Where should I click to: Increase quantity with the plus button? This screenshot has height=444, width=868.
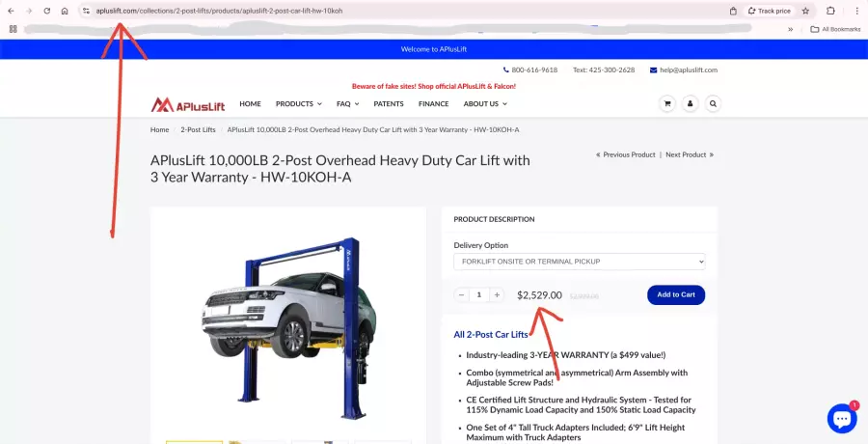click(497, 294)
